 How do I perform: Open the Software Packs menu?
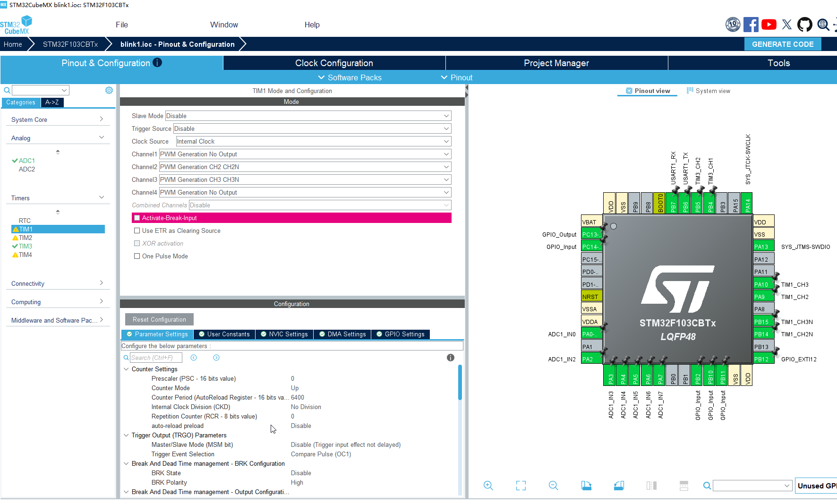click(x=350, y=77)
